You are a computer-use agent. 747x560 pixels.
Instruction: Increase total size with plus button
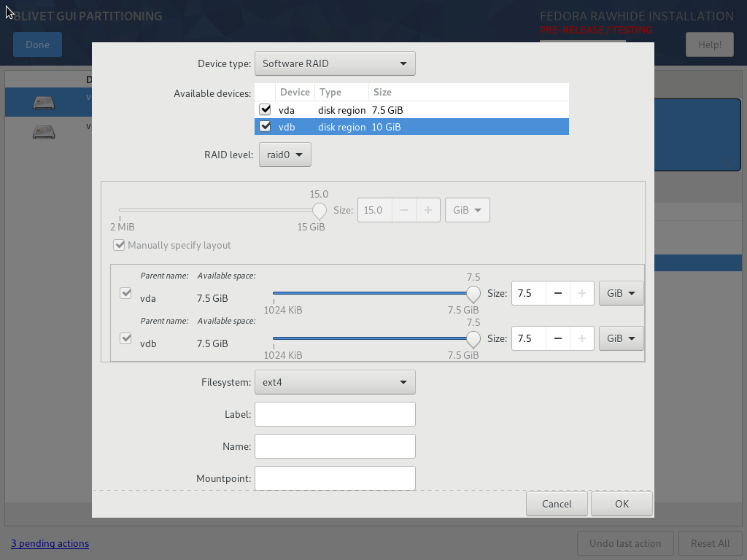[427, 210]
